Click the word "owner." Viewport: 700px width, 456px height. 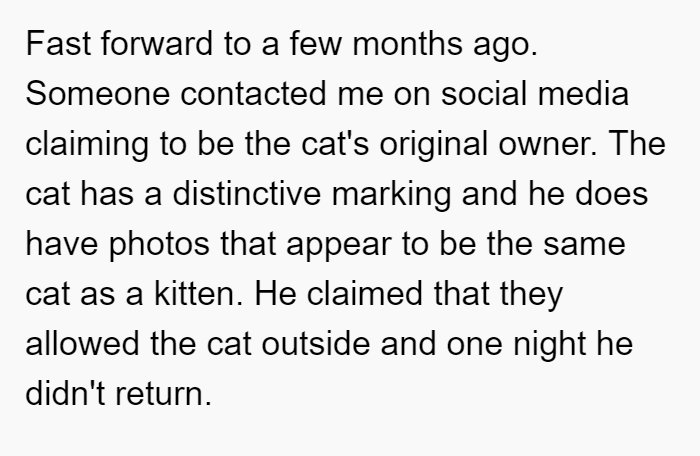[547, 145]
